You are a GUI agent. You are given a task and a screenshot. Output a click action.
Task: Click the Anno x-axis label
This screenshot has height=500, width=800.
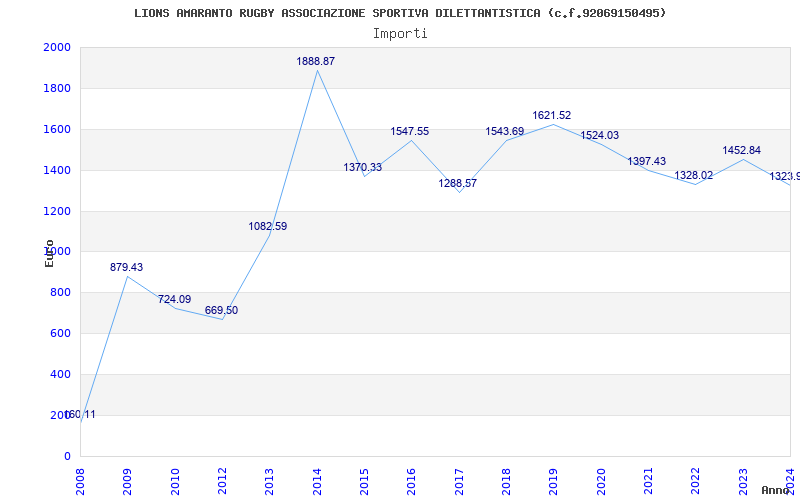click(775, 490)
